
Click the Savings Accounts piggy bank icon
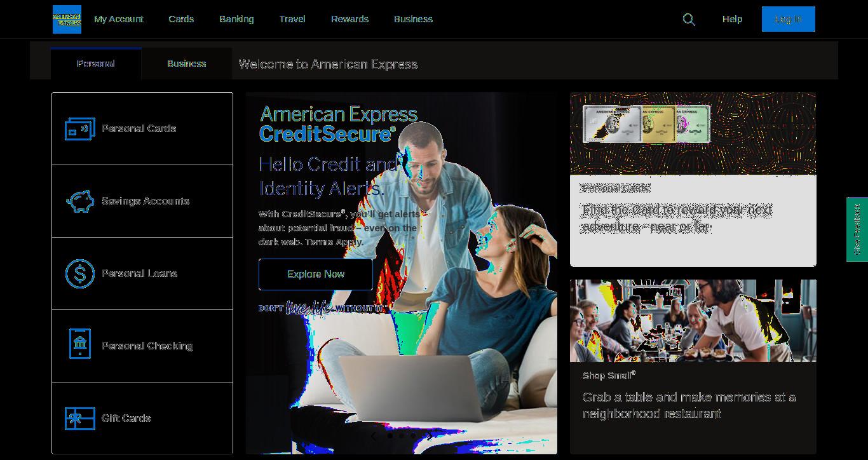point(80,201)
